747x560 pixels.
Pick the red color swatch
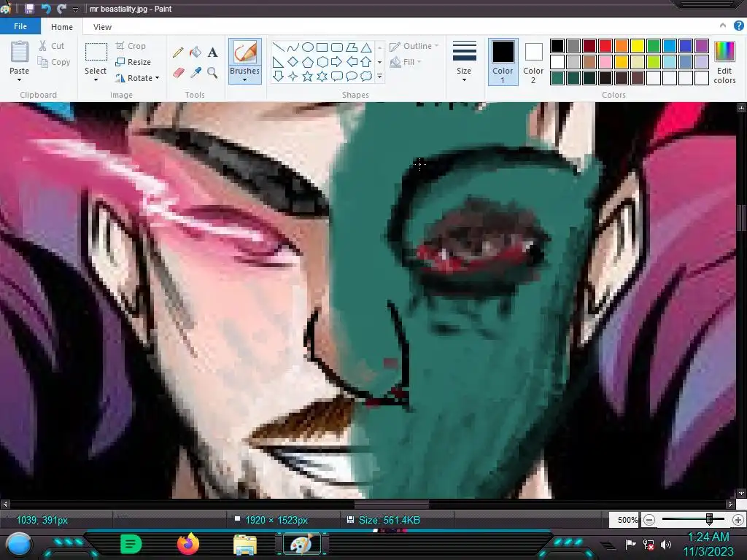(605, 46)
